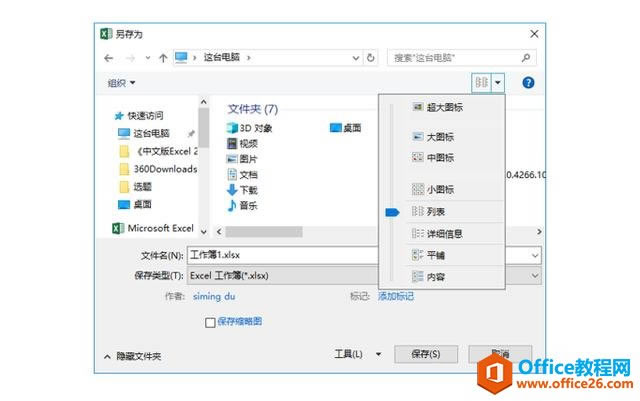Click the horizontal scrollbar thumb
The height and width of the screenshot is (401, 640).
pyautogui.click(x=264, y=232)
